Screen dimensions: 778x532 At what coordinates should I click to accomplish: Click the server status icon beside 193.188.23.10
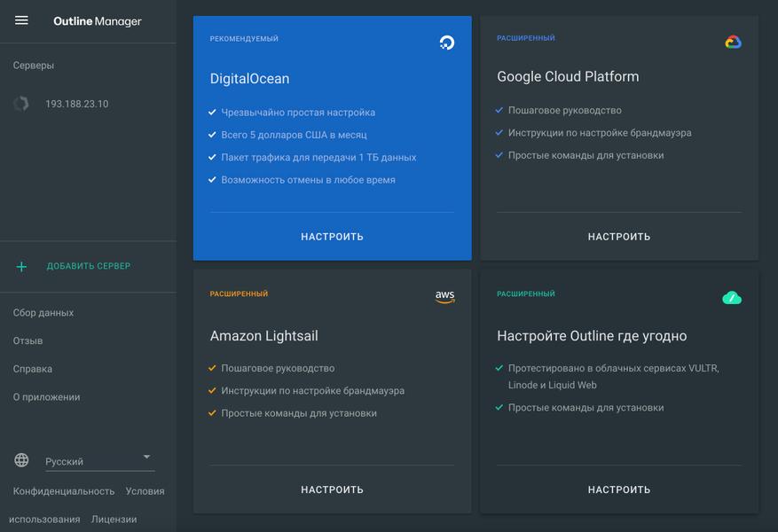pos(21,104)
